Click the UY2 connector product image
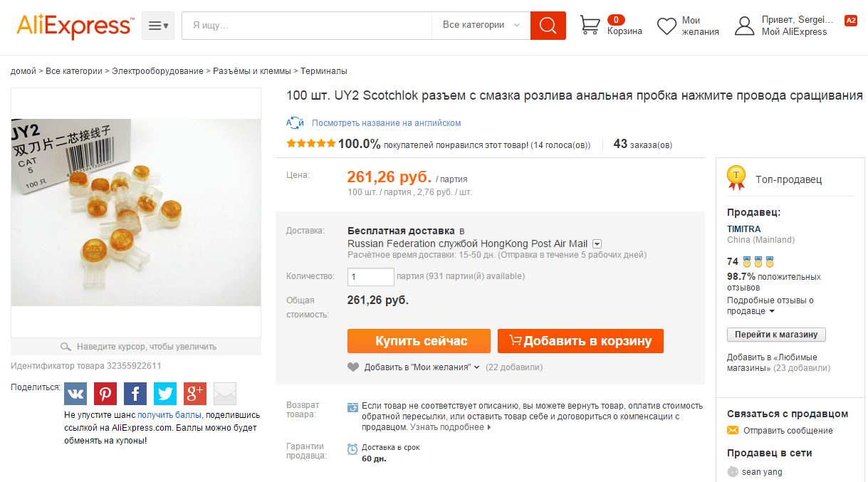Screen dimensions: 868x482 (x=136, y=212)
